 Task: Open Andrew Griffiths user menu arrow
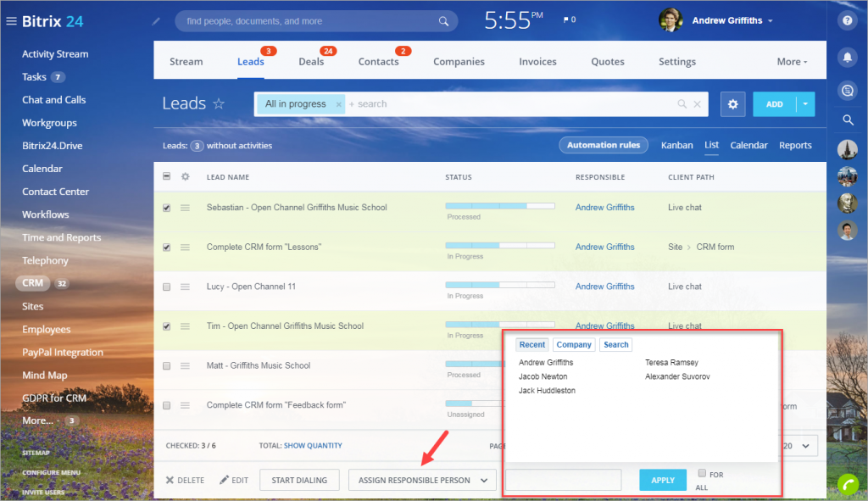(x=770, y=21)
